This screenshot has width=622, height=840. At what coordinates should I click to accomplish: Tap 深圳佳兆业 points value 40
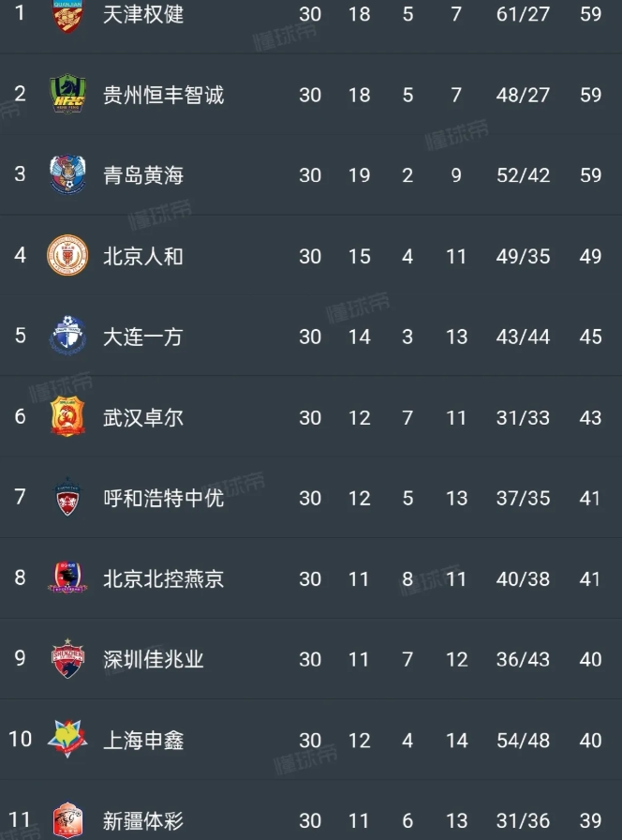click(590, 659)
